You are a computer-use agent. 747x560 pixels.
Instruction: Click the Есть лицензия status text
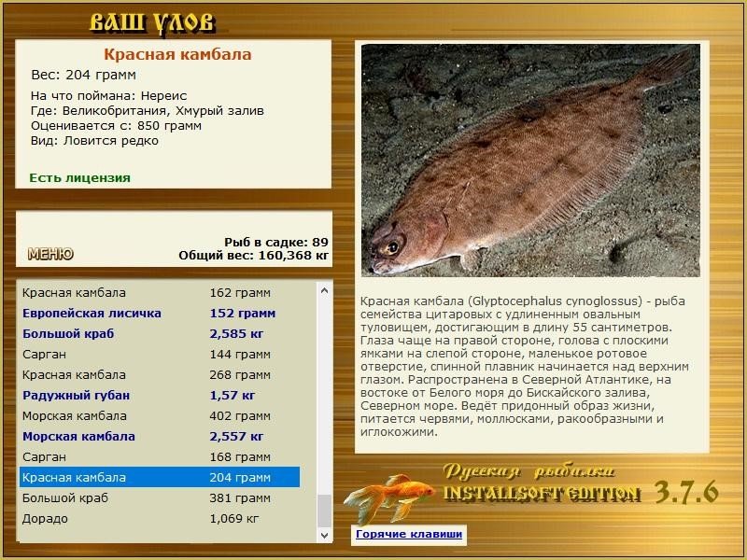79,177
